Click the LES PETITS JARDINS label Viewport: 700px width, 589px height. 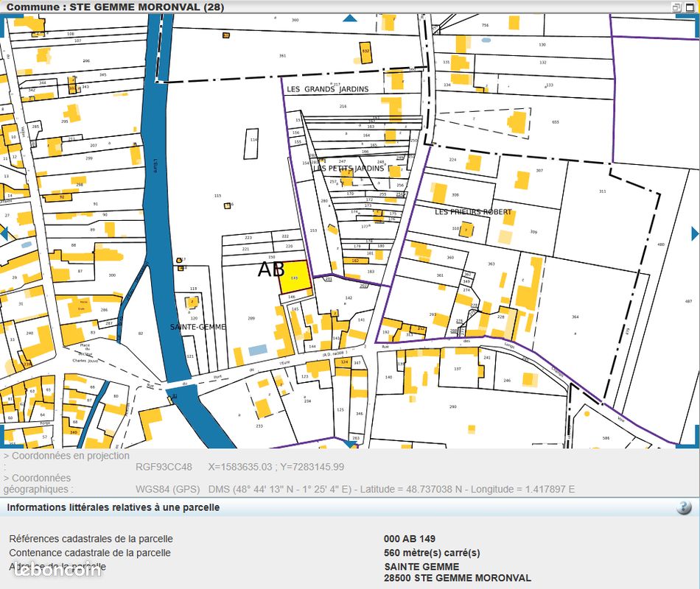[x=349, y=168]
